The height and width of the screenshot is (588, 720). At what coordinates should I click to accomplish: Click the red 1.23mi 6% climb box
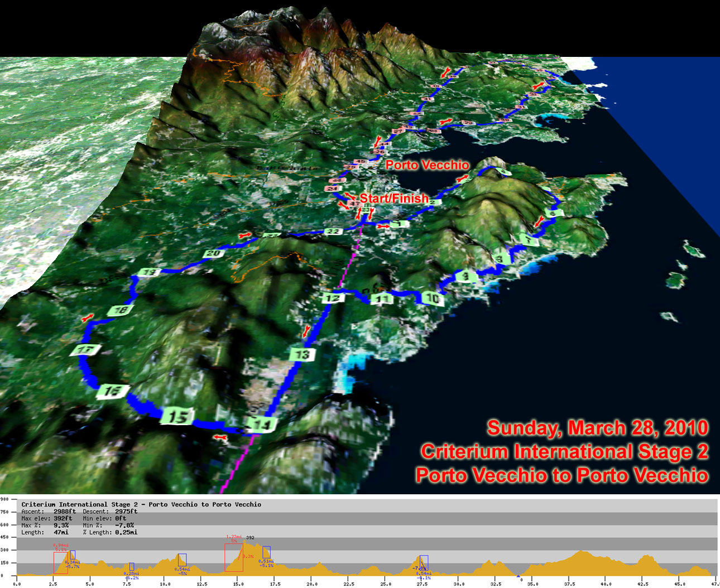tap(234, 557)
